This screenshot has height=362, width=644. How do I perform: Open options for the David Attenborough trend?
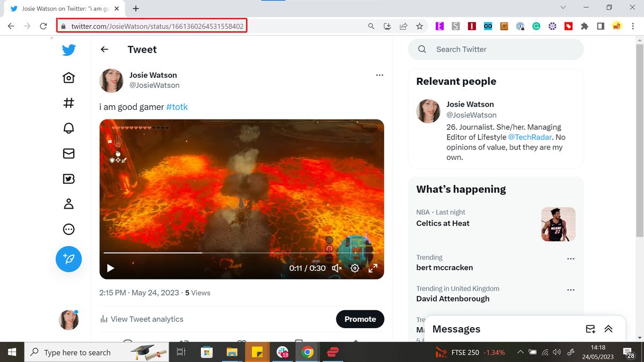pyautogui.click(x=570, y=290)
